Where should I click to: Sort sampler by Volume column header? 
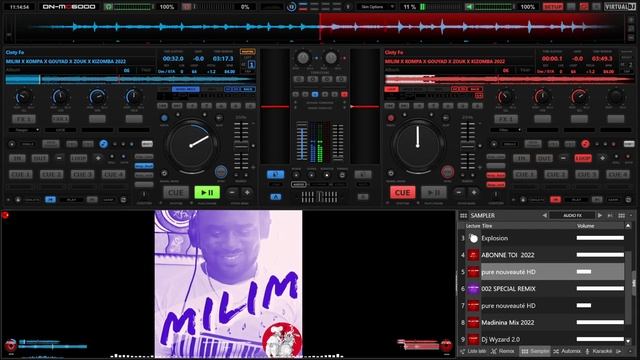click(585, 226)
